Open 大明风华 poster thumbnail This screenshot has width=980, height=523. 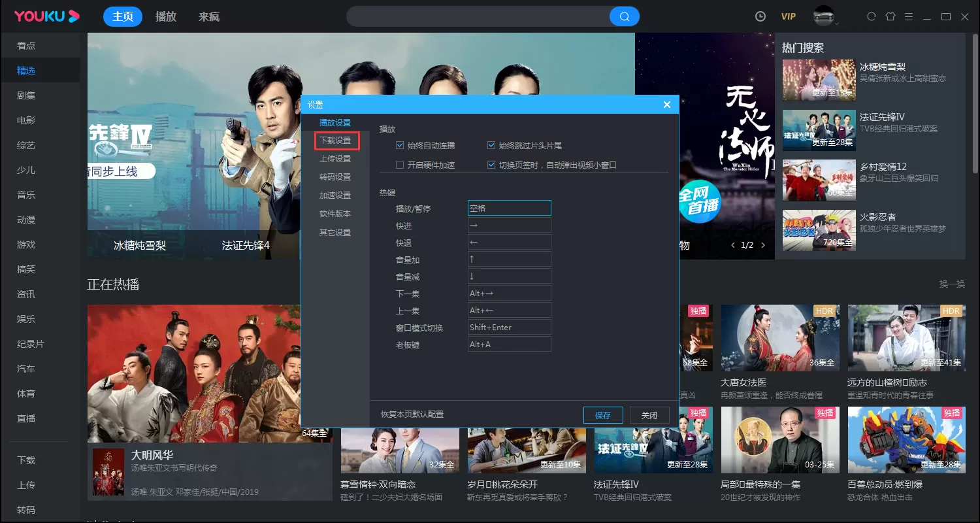click(x=108, y=472)
